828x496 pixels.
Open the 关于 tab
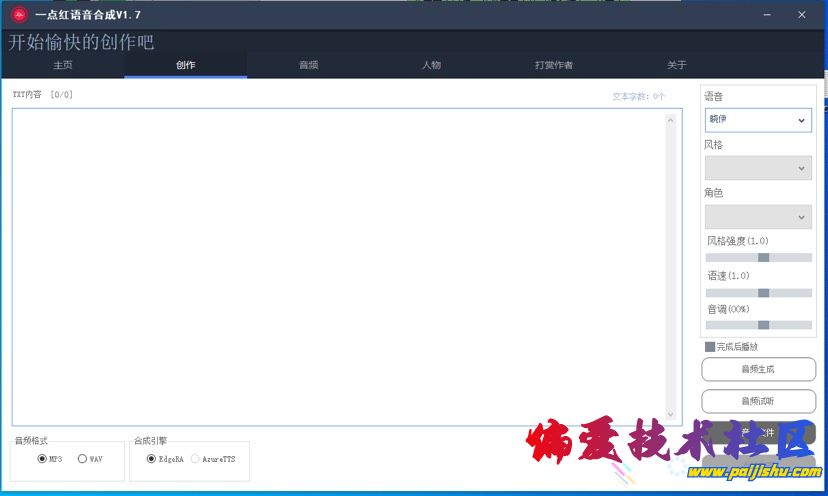point(677,65)
